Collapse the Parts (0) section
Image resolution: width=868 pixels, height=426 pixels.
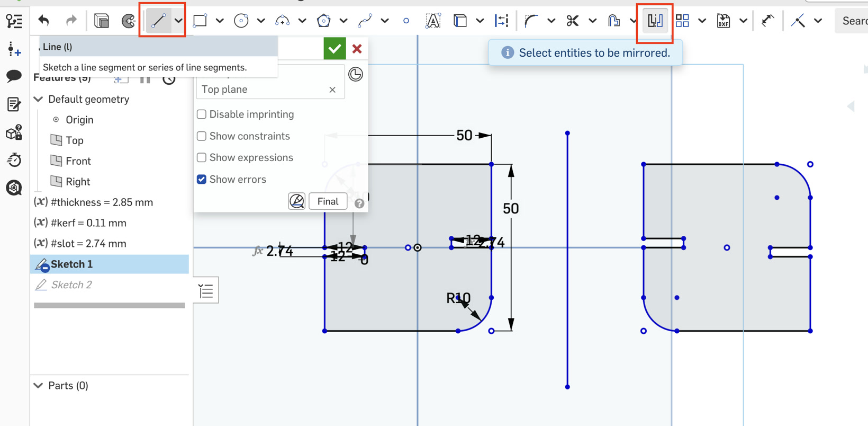point(39,385)
